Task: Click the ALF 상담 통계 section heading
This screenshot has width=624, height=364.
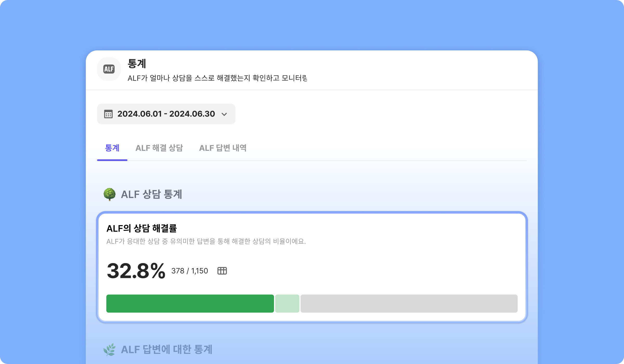Action: click(151, 194)
